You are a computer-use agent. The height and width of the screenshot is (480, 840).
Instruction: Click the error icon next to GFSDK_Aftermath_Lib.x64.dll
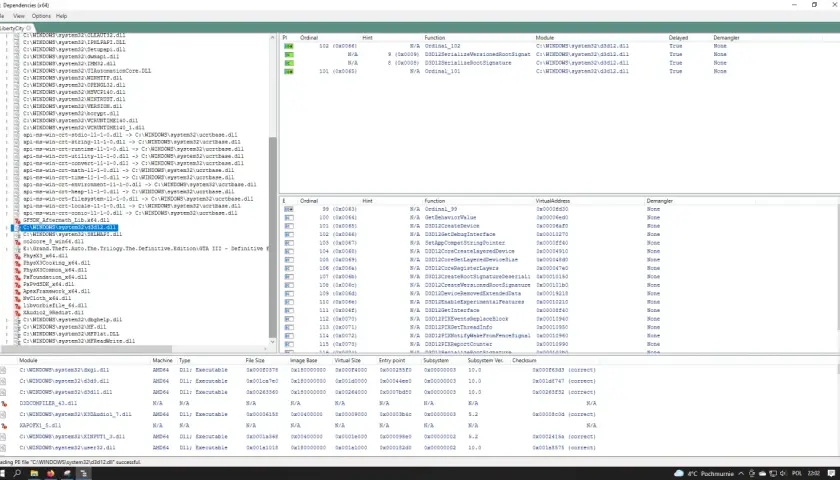tap(18, 221)
